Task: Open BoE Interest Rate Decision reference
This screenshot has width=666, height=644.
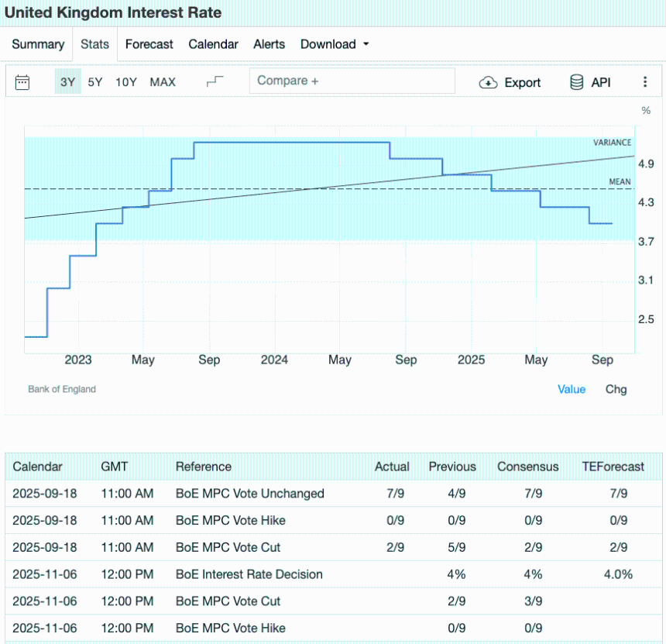Action: [x=249, y=574]
